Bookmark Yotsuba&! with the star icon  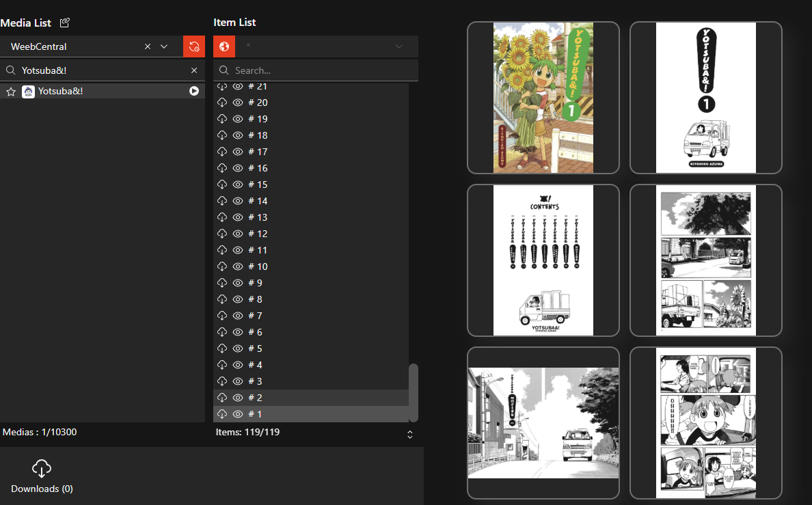coord(11,92)
